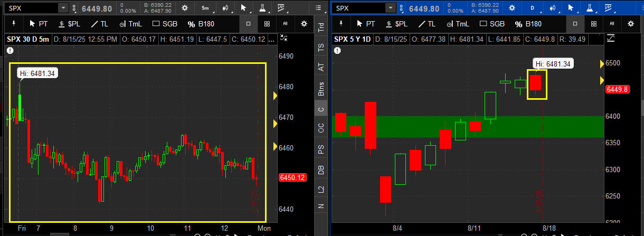Select PT pointer tool in left chart toolbar

[x=40, y=24]
